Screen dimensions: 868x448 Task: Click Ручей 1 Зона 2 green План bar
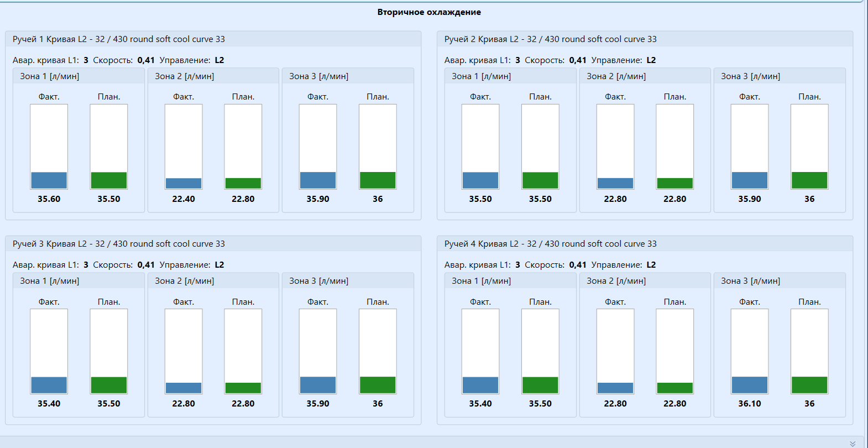coord(243,183)
